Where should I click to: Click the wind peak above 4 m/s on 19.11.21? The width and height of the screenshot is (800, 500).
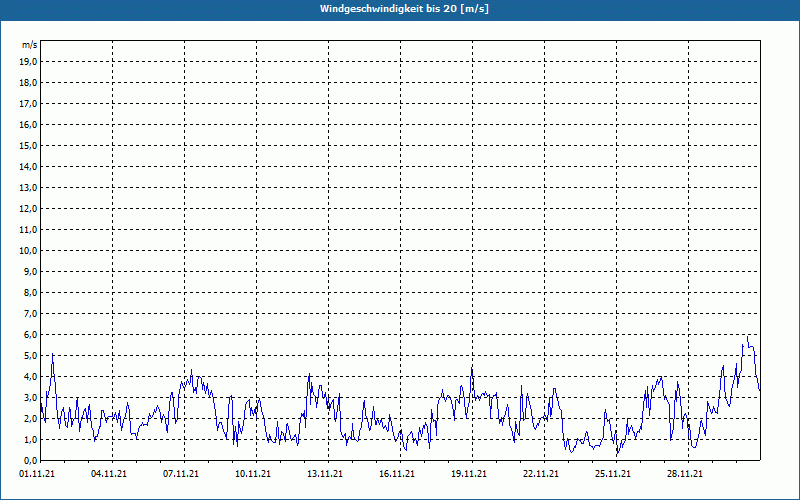[x=472, y=367]
